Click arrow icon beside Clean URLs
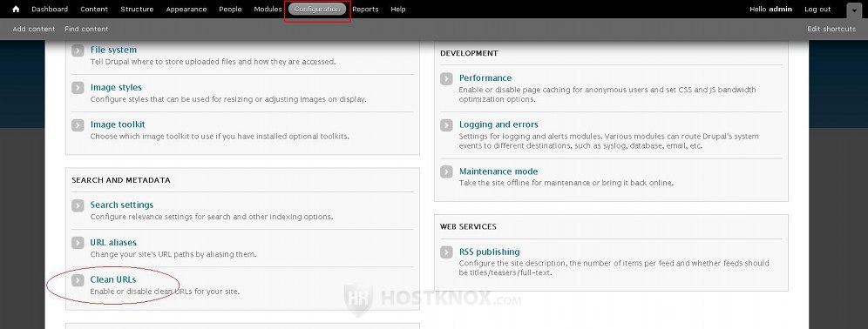 (x=78, y=280)
